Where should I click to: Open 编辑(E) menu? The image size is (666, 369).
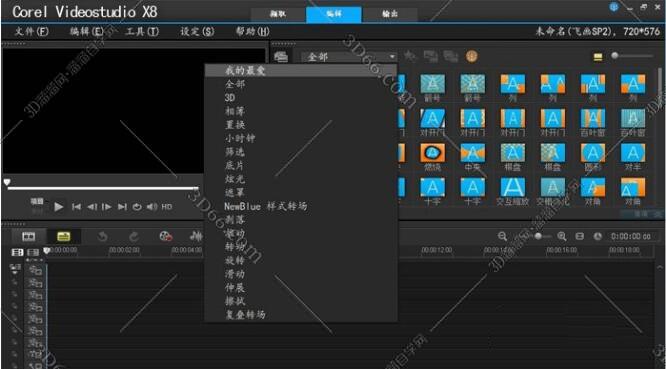pos(87,31)
